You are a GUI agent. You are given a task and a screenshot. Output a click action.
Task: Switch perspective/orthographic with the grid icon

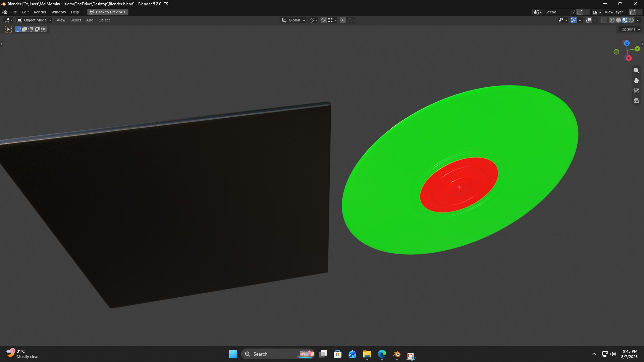point(636,101)
